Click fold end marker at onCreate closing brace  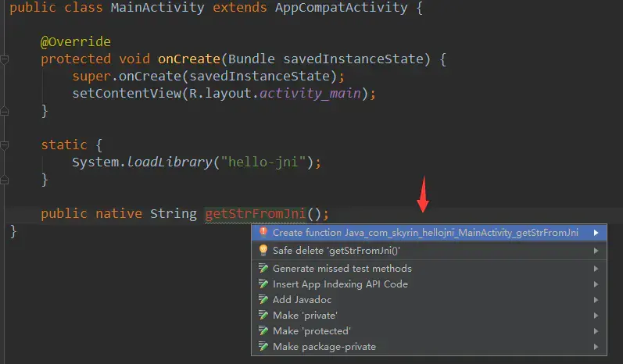tap(5, 112)
